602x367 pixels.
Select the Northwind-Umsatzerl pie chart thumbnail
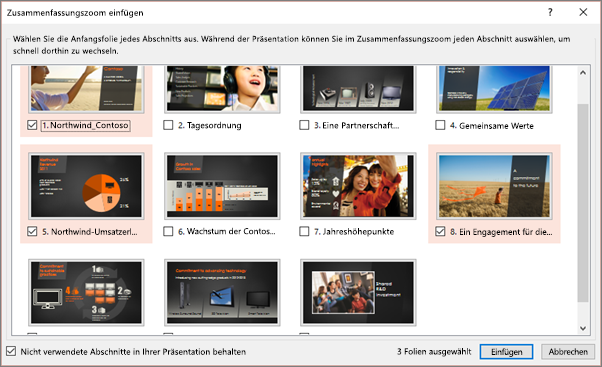86,186
